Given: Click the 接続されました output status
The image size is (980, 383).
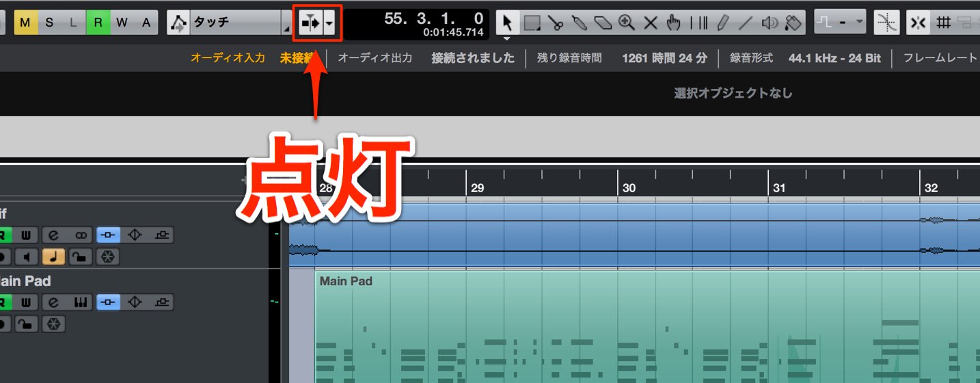Looking at the screenshot, I should [x=473, y=58].
